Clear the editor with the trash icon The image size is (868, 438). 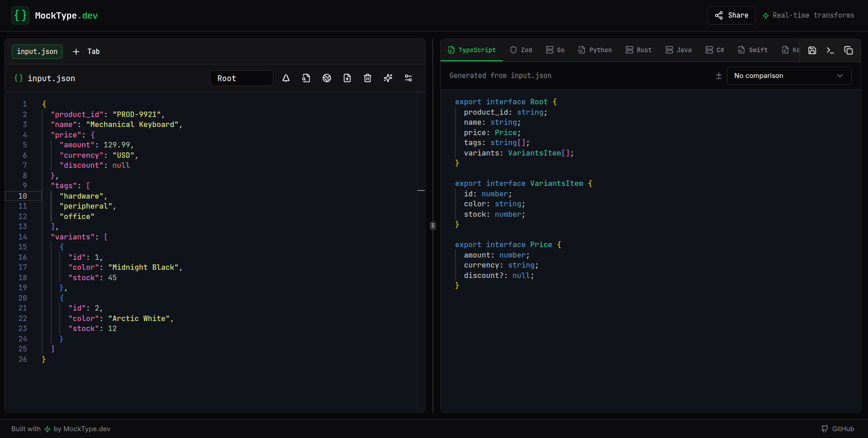pyautogui.click(x=368, y=78)
